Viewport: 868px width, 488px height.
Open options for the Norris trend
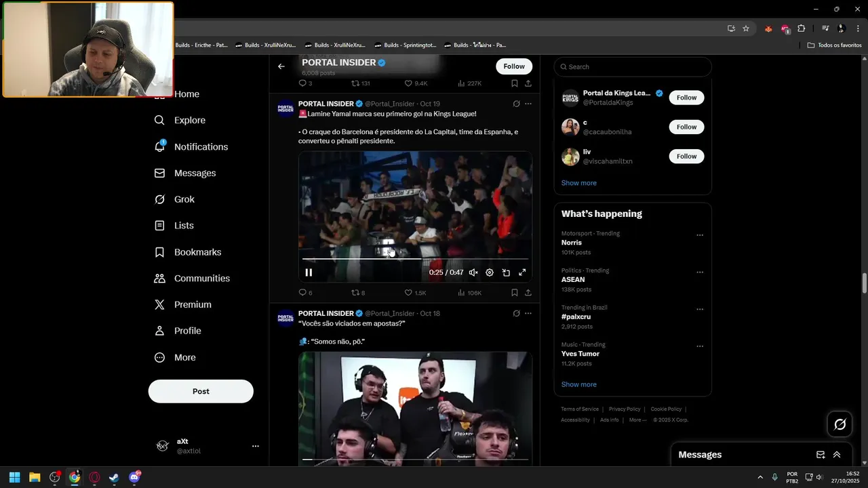700,235
